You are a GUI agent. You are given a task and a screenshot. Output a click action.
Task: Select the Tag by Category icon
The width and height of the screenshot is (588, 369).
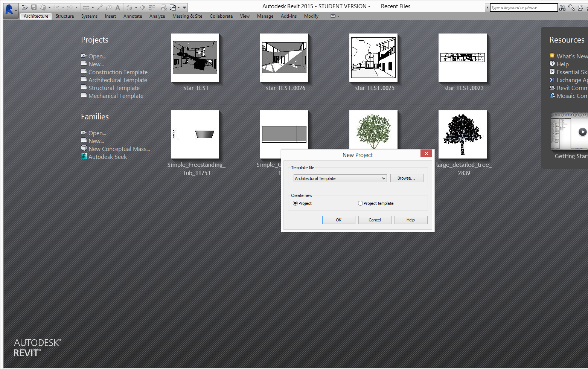pyautogui.click(x=109, y=8)
